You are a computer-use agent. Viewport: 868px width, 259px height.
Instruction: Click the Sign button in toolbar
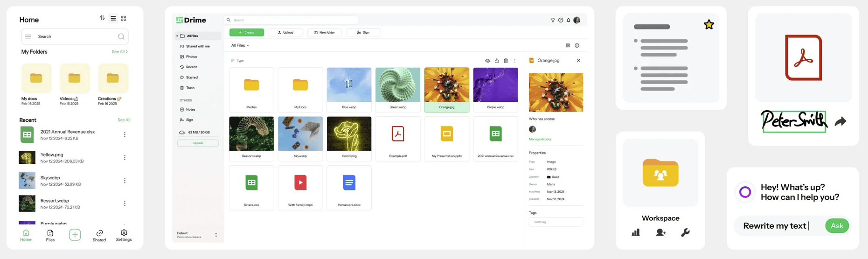pos(363,32)
